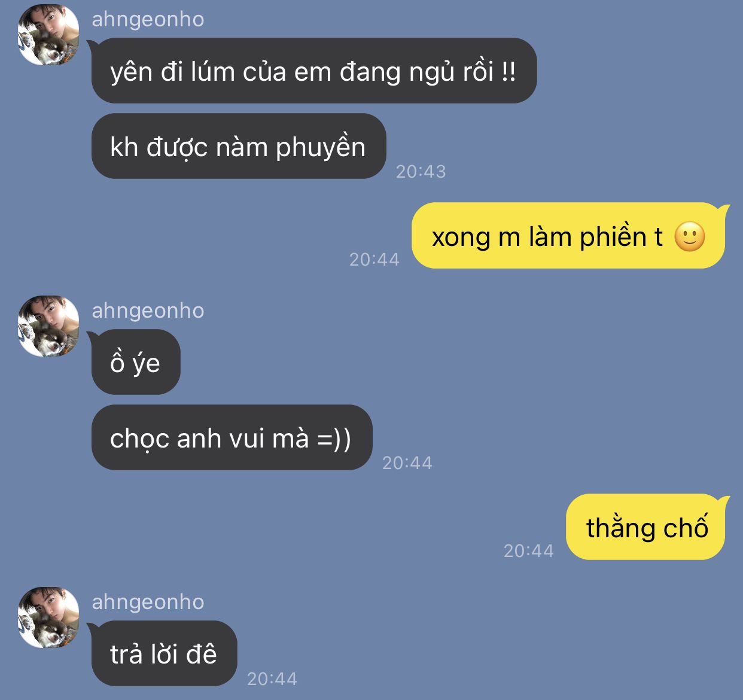Select ahngeonho name above 'yên đi lúm' message
This screenshot has height=700, width=743.
pyautogui.click(x=148, y=19)
